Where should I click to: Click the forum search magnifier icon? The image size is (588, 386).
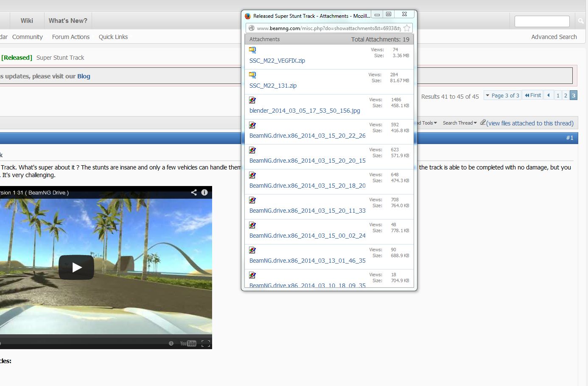[580, 21]
